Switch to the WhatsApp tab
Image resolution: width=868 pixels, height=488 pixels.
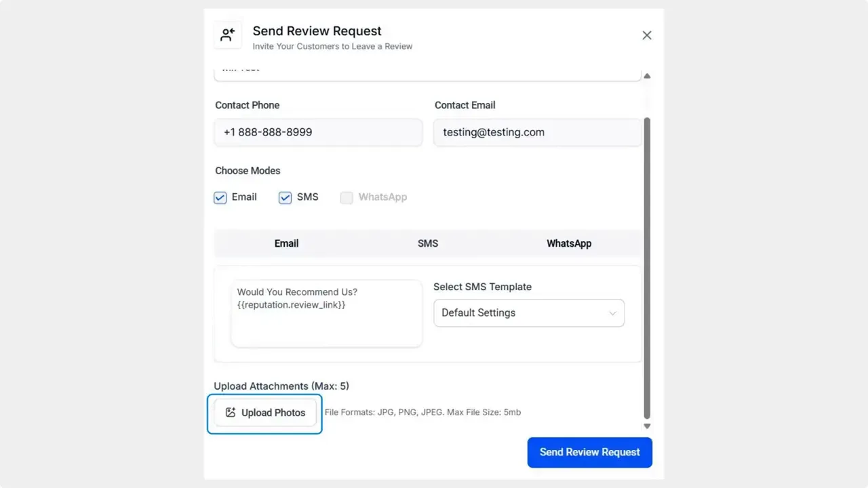click(x=569, y=243)
